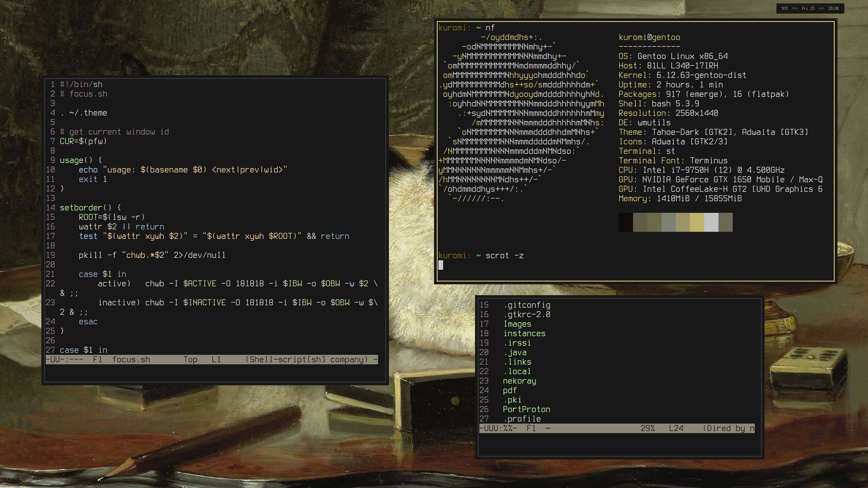Open the .local directory entry
Screen dimensions: 868x488
(x=517, y=371)
